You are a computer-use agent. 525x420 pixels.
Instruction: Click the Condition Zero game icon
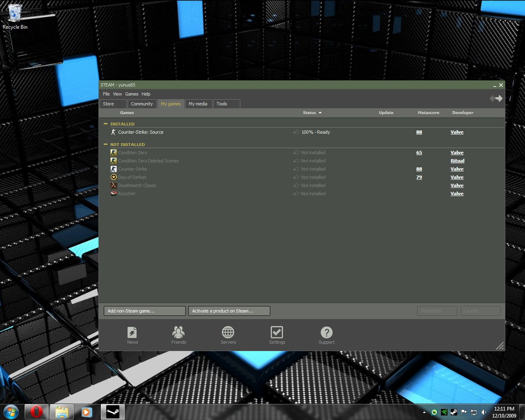[114, 153]
